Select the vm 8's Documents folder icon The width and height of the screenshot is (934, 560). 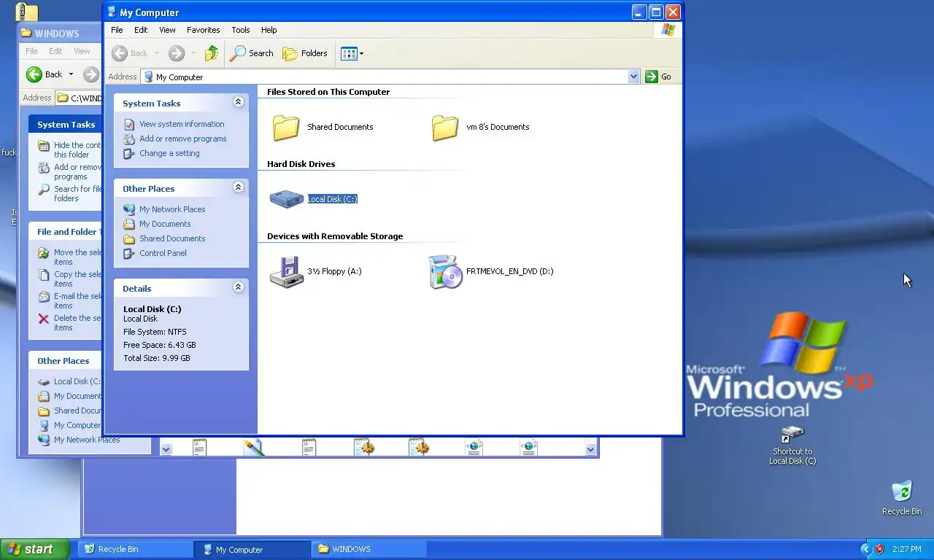coord(445,127)
